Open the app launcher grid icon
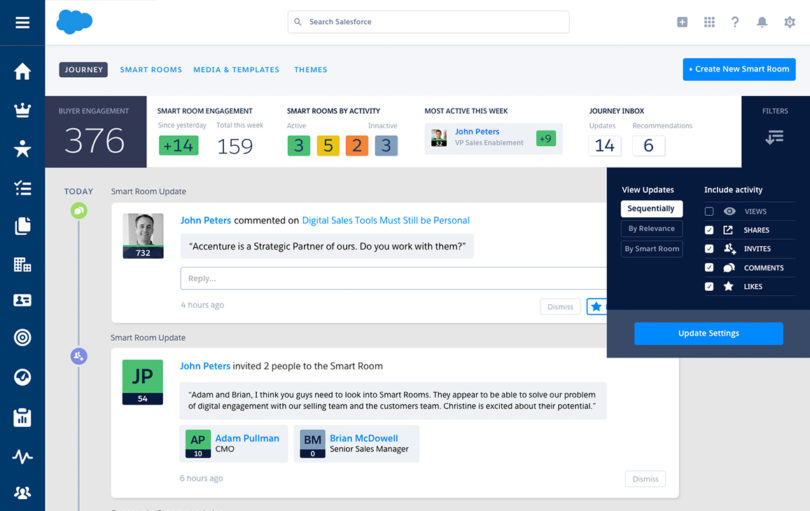This screenshot has width=810, height=511. (709, 22)
